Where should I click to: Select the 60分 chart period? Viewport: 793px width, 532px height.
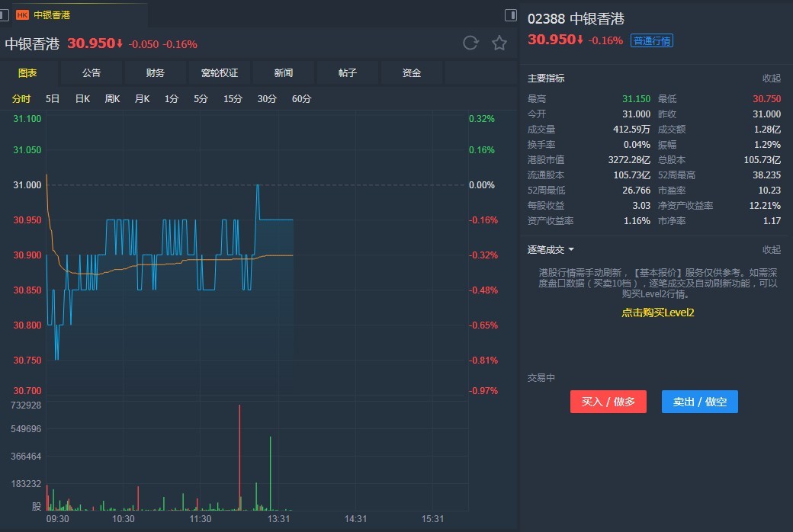click(x=301, y=98)
